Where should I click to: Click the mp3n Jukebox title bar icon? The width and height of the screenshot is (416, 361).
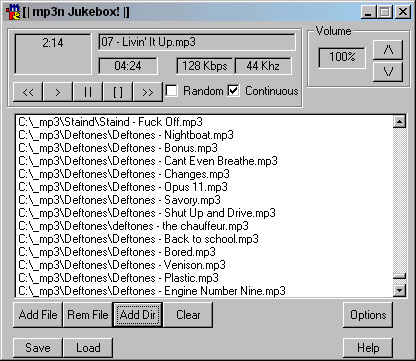tap(13, 12)
